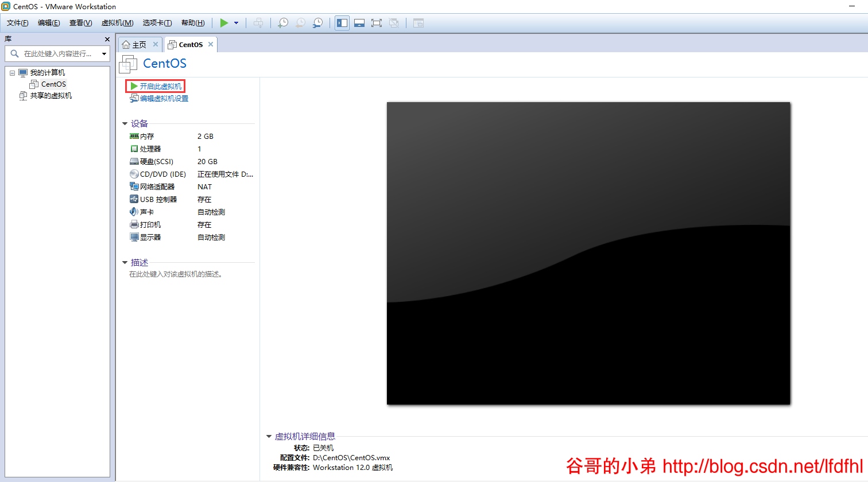Click the 20 GB disk value
Viewport: 868px width, 482px height.
point(207,162)
